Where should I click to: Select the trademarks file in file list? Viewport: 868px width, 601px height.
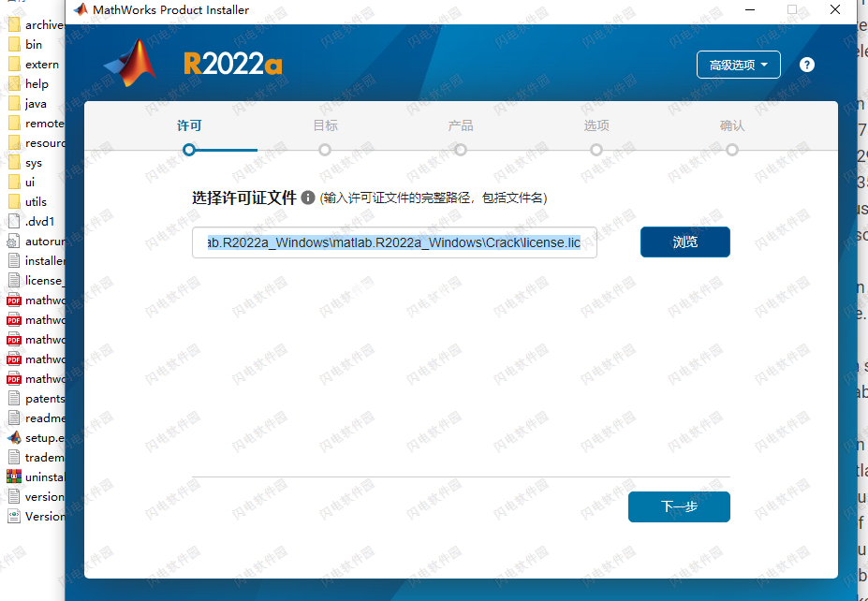[36, 457]
